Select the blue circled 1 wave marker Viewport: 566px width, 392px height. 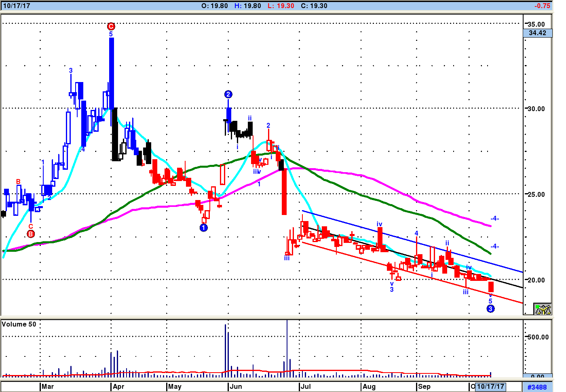[204, 228]
